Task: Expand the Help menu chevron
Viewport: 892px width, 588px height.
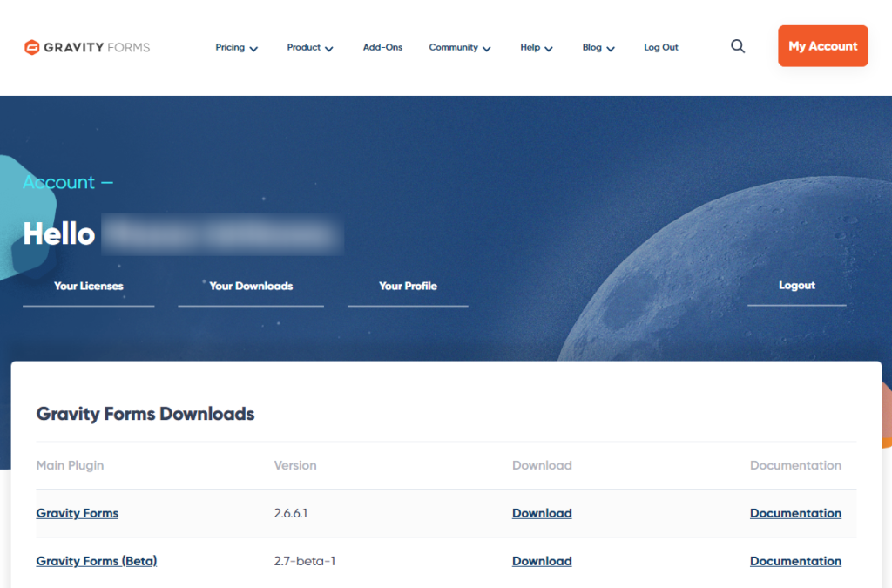Action: [549, 49]
